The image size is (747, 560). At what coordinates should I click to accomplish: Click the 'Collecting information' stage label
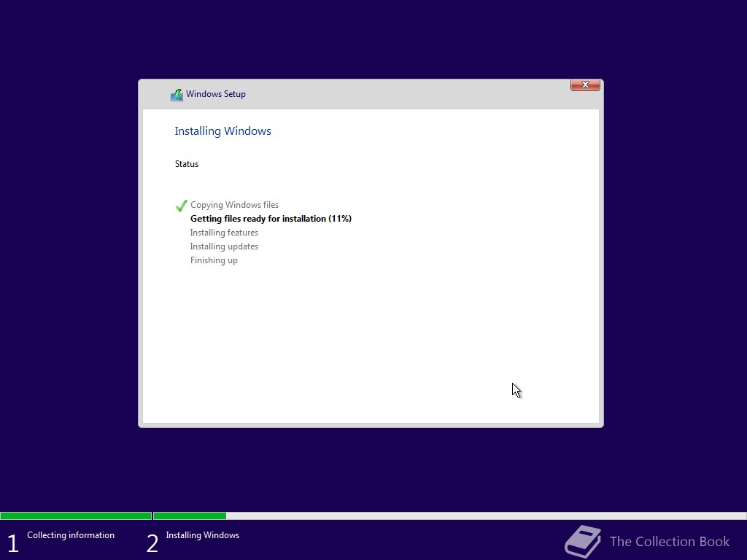pyautogui.click(x=71, y=535)
